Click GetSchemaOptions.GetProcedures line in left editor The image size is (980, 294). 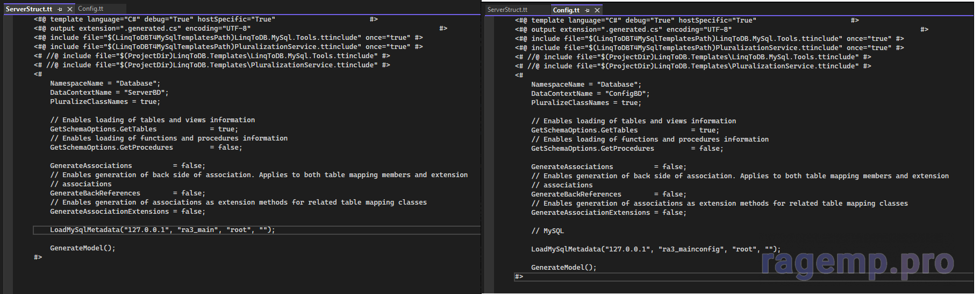pyautogui.click(x=146, y=148)
